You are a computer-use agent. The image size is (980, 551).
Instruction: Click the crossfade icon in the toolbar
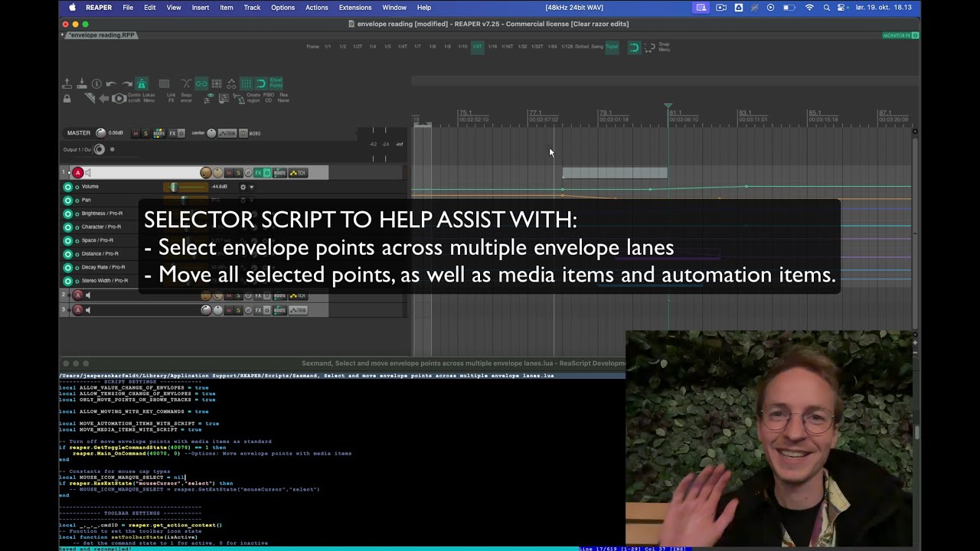(186, 83)
